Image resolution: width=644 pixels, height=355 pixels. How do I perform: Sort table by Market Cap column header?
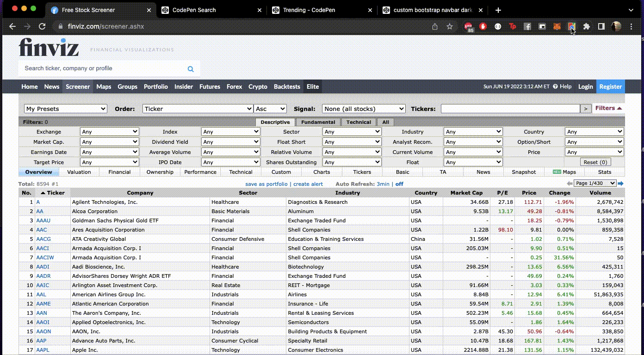466,193
